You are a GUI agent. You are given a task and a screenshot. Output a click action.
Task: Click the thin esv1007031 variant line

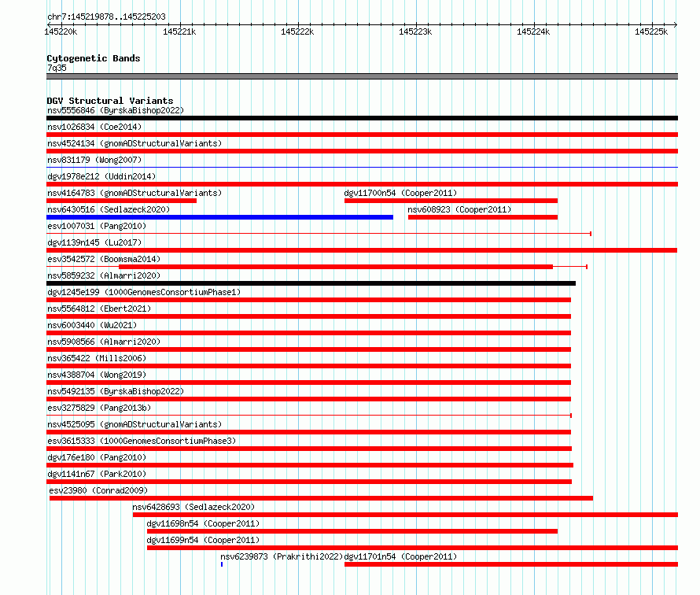[x=319, y=233]
